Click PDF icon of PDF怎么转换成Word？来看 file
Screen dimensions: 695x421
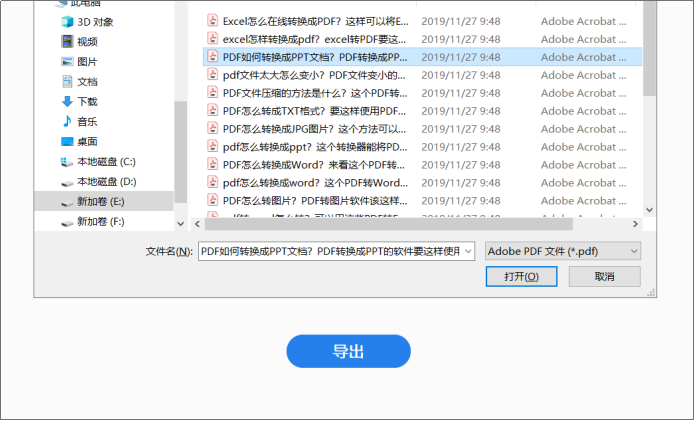(x=213, y=164)
